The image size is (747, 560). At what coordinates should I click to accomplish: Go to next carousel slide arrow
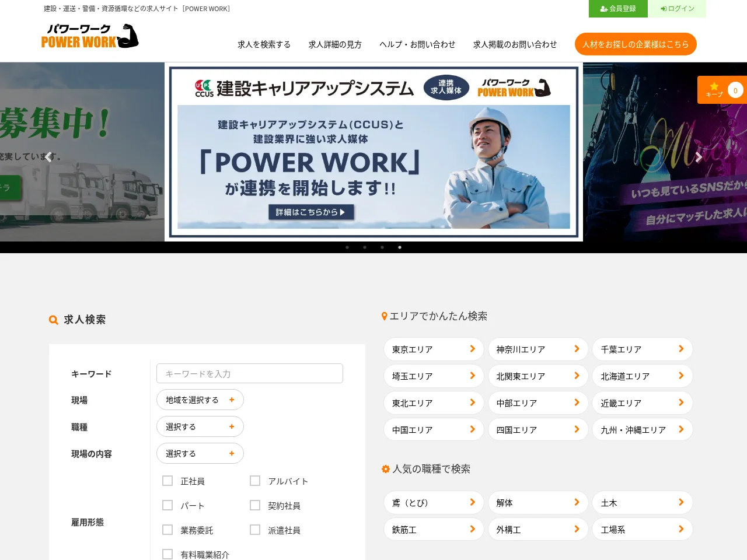point(699,157)
